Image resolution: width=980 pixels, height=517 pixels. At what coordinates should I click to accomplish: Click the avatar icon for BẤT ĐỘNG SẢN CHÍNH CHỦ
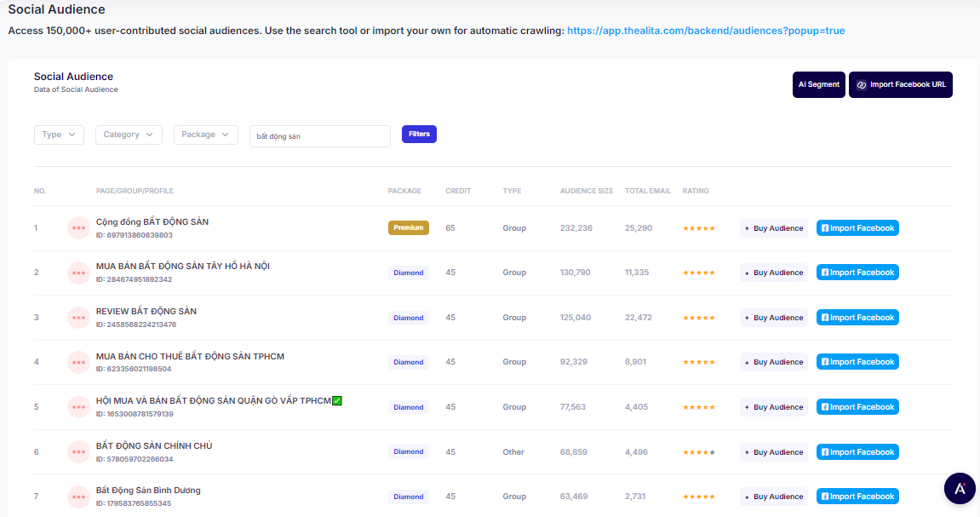coord(78,452)
